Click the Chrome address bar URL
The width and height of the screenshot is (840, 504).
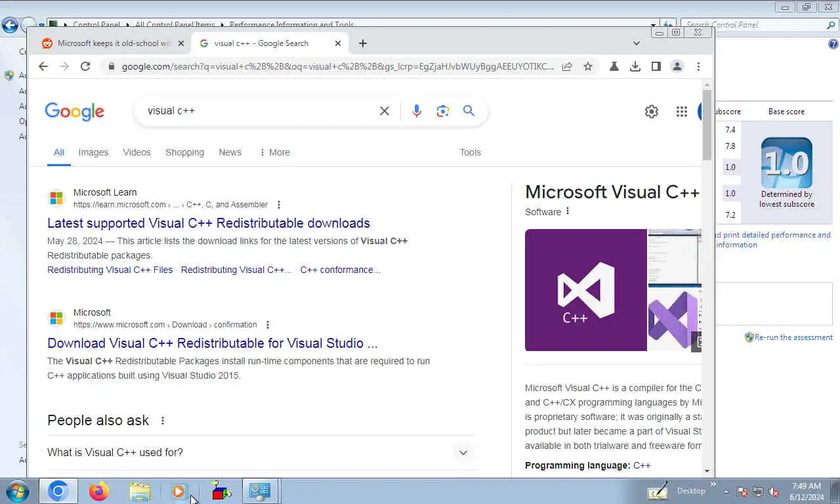[337, 66]
